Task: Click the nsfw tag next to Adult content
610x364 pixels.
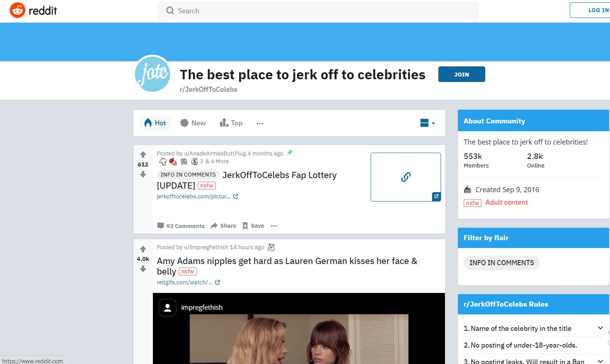Action: coord(472,203)
